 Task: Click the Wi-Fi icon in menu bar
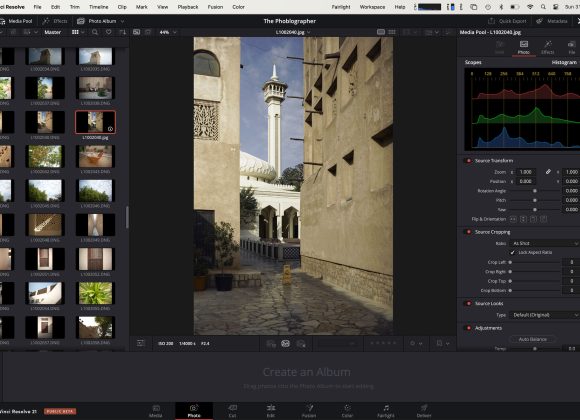pos(530,7)
